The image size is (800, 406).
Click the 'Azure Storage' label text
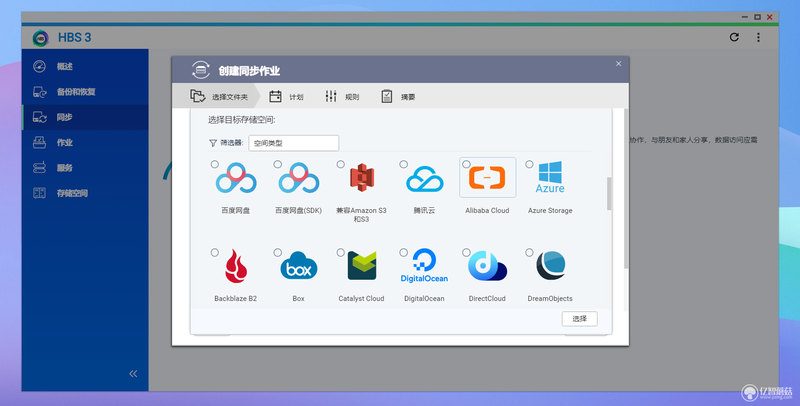click(x=550, y=210)
